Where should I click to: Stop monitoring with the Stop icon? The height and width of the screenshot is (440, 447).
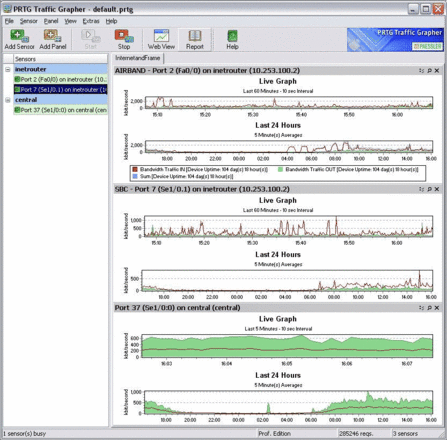point(124,39)
